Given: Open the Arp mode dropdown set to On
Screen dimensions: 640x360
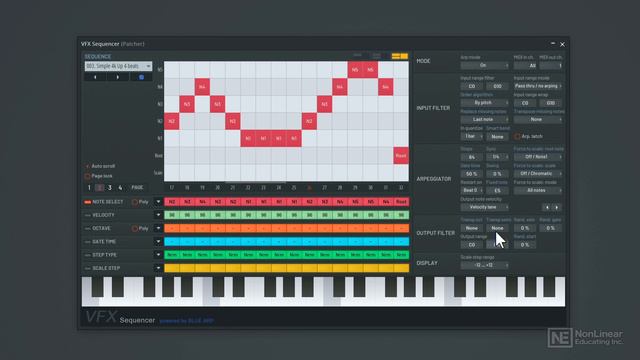Looking at the screenshot, I should coord(484,65).
